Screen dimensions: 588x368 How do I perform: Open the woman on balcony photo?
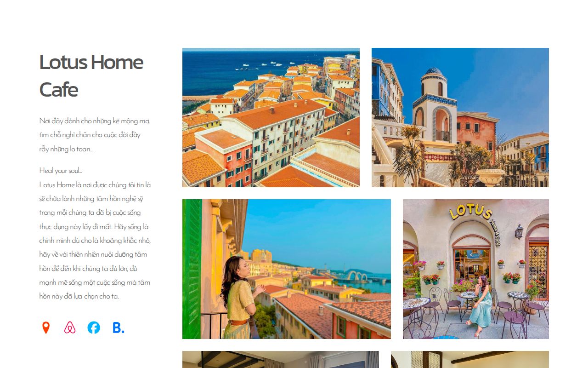click(287, 269)
